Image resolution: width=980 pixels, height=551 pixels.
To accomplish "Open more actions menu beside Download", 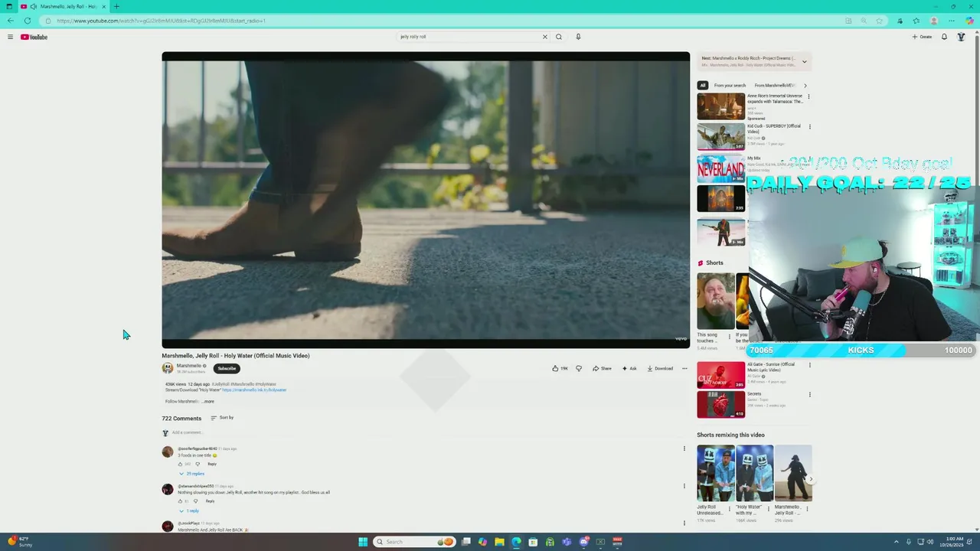I will click(684, 368).
